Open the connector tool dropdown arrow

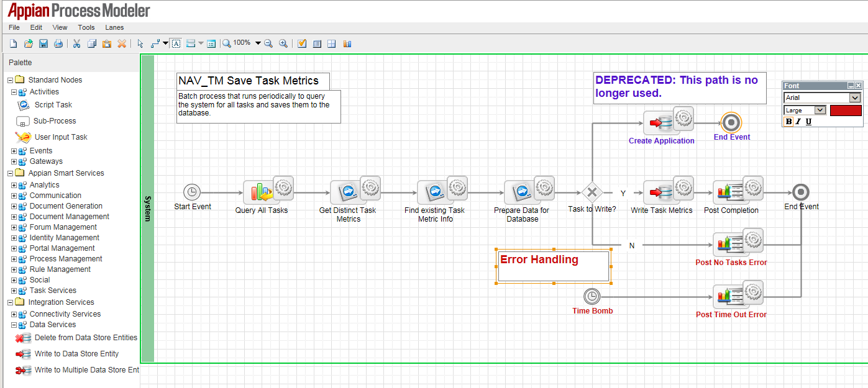click(165, 43)
